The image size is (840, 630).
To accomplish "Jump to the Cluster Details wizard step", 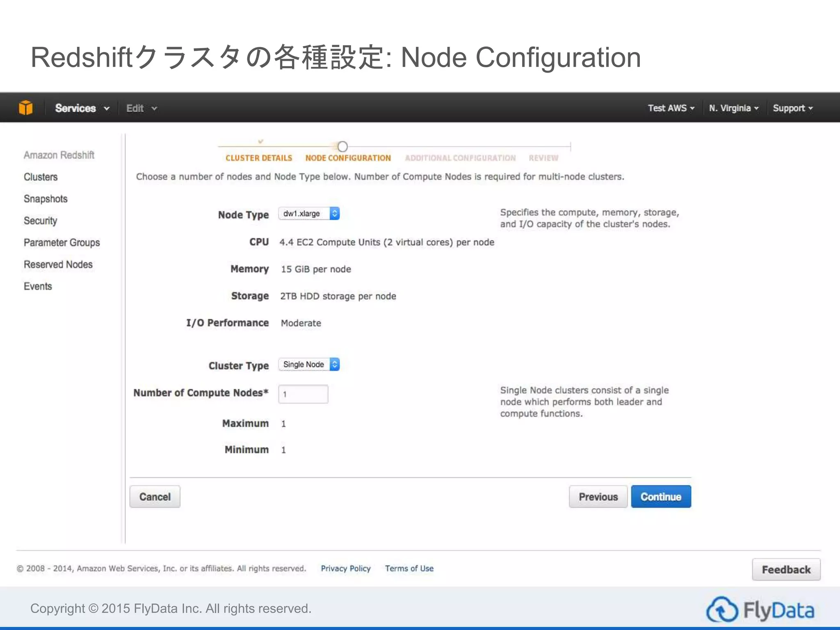I will [x=259, y=158].
